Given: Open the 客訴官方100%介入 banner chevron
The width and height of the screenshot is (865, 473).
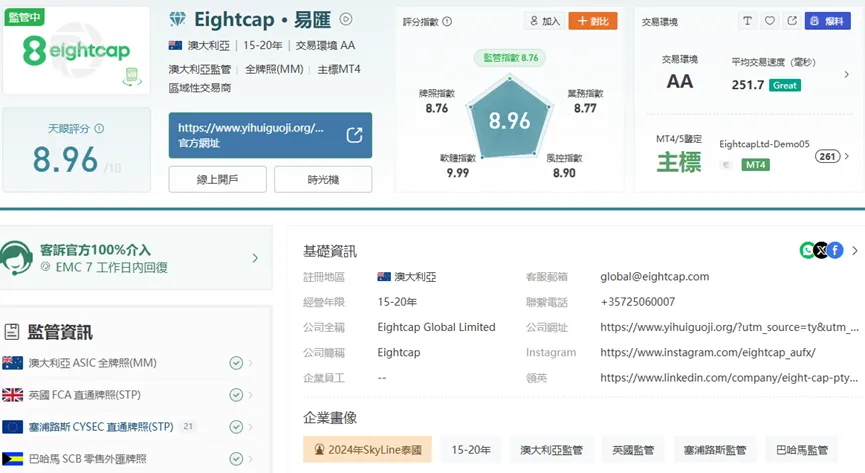Looking at the screenshot, I should click(x=255, y=258).
